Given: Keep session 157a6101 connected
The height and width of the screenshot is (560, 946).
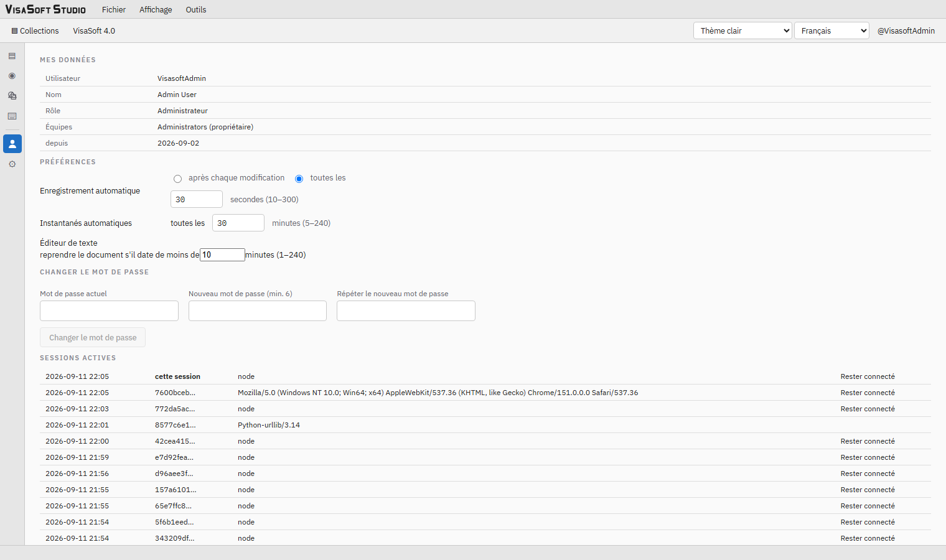Looking at the screenshot, I should click(x=868, y=490).
